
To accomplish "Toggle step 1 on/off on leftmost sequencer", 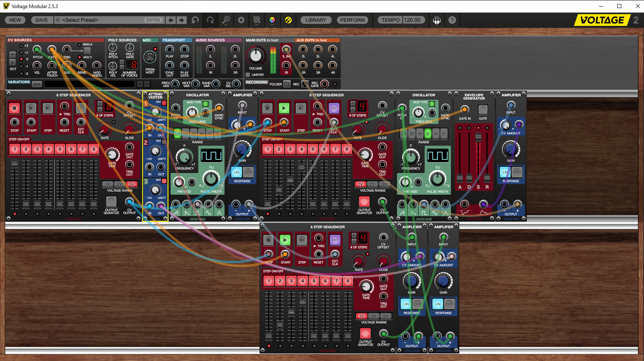I will pos(15,149).
